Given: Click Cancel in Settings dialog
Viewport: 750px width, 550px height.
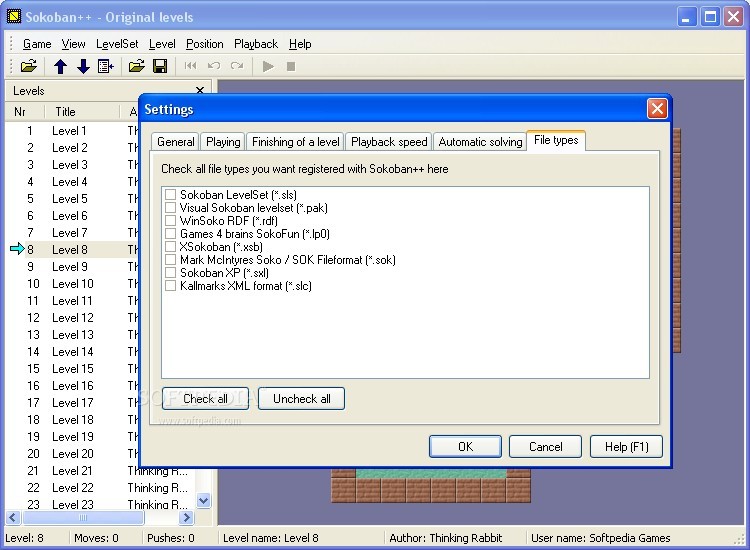Looking at the screenshot, I should (x=545, y=446).
